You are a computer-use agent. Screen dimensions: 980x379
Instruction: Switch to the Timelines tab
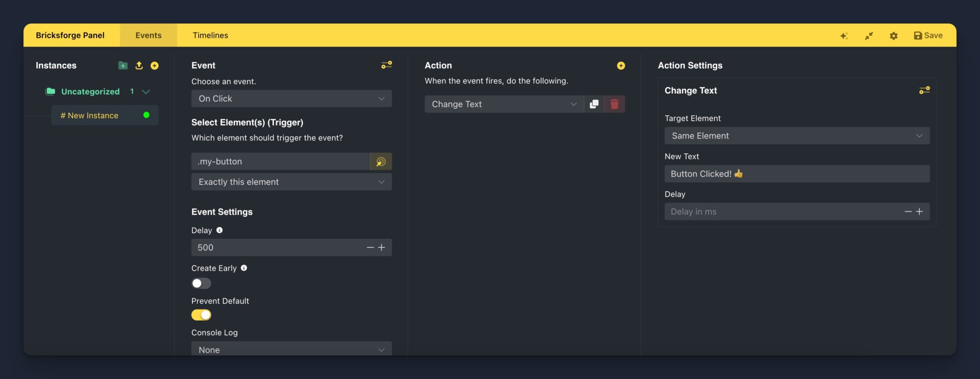(210, 35)
